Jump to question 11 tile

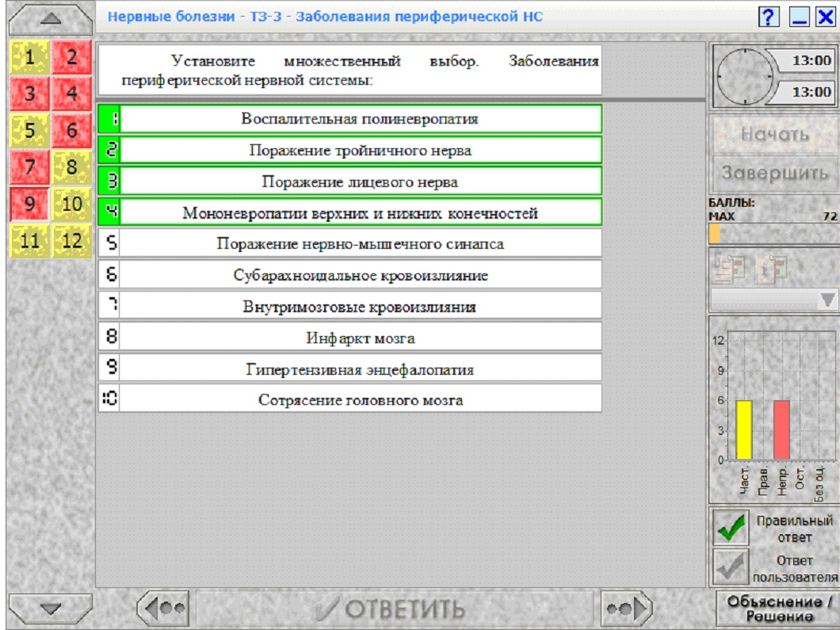click(x=29, y=241)
